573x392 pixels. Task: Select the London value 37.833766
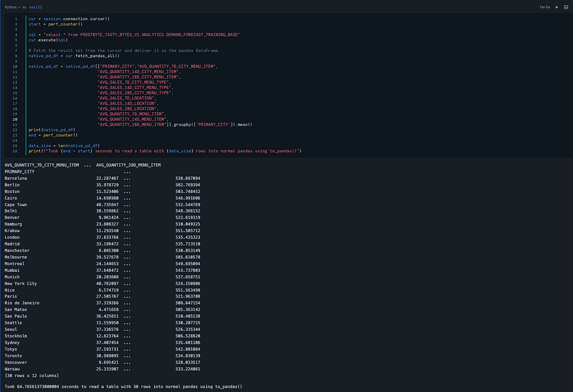tap(107, 238)
